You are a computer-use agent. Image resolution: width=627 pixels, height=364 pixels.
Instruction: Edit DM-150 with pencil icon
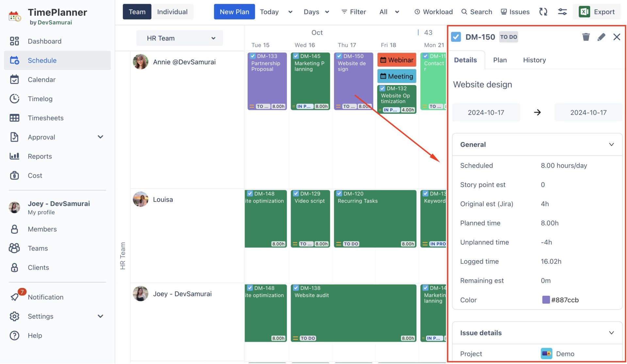(x=601, y=37)
